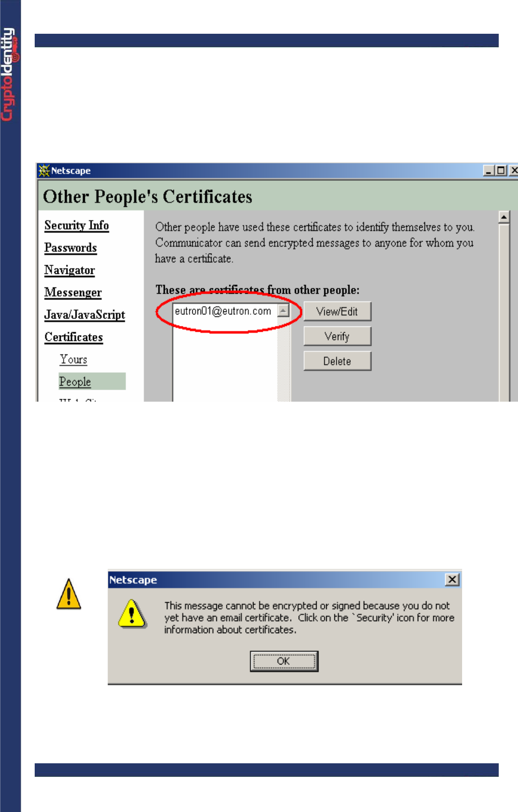Close the Netscape warning dialog
This screenshot has width=518, height=812.
click(452, 580)
